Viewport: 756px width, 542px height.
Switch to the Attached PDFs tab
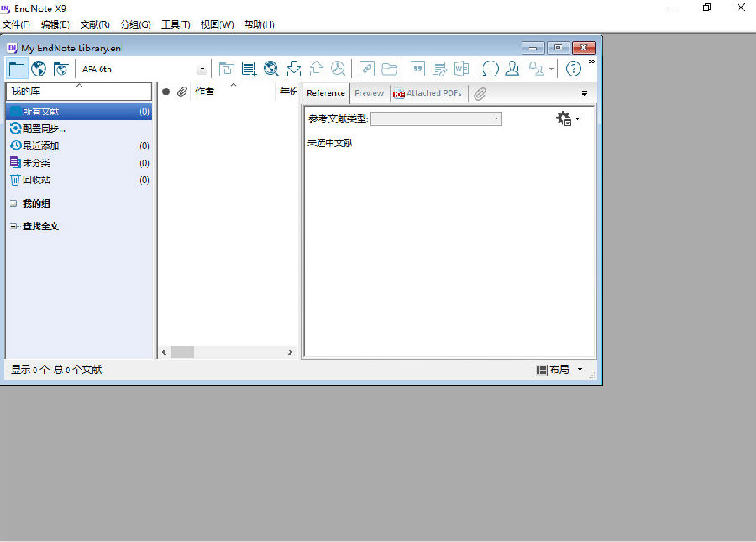coord(428,93)
